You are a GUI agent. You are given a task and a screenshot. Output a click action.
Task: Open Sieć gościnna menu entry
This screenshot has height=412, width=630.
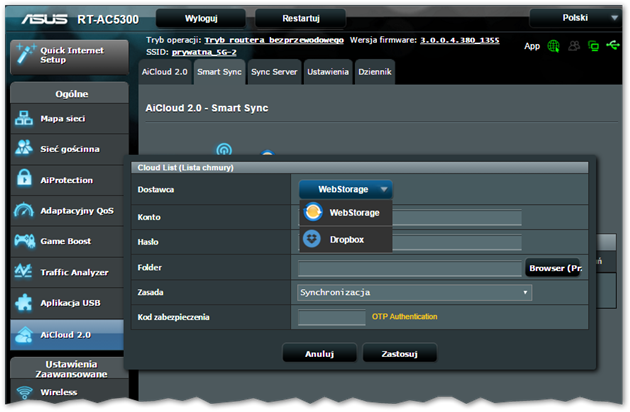tap(69, 149)
